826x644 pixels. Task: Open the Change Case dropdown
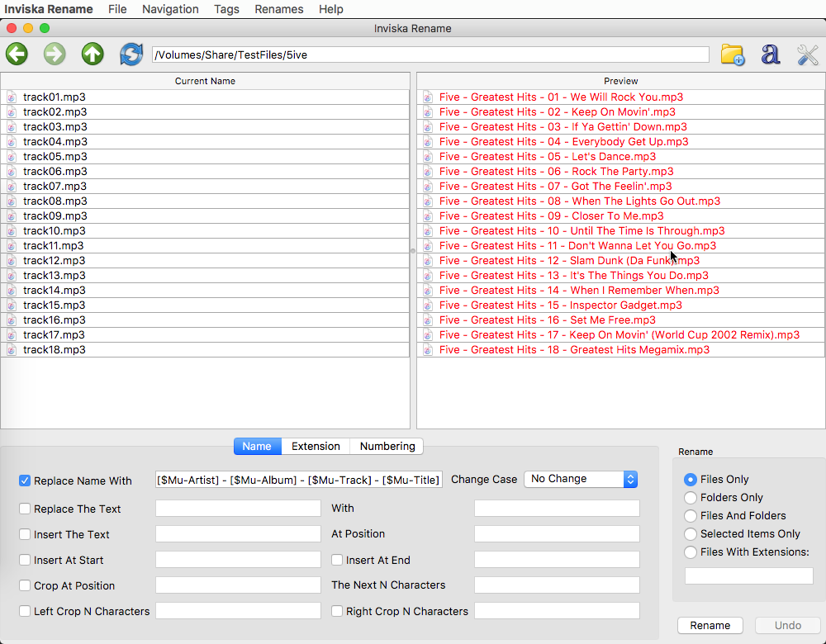coord(581,479)
